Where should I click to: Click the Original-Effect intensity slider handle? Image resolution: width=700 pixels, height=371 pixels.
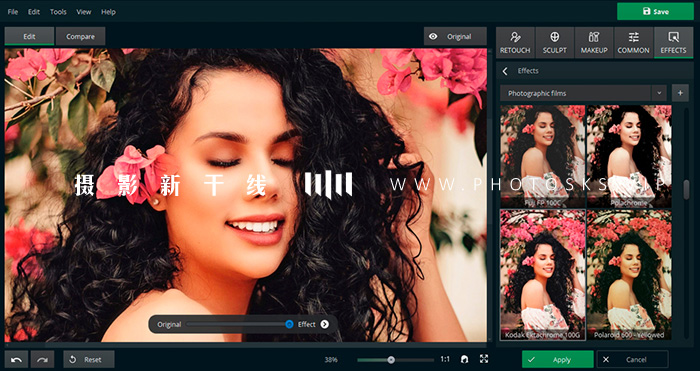289,324
